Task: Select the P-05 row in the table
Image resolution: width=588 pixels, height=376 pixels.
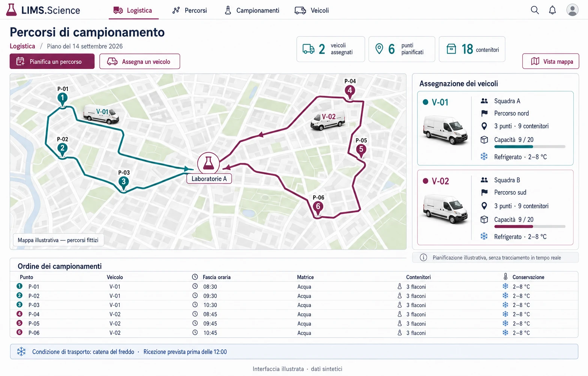Action: (x=294, y=324)
